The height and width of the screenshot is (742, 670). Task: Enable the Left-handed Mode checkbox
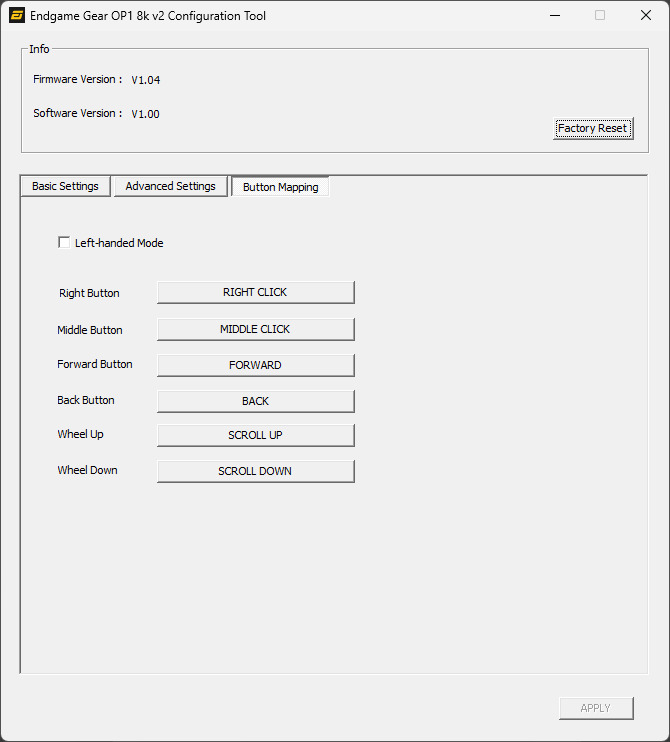pos(65,243)
